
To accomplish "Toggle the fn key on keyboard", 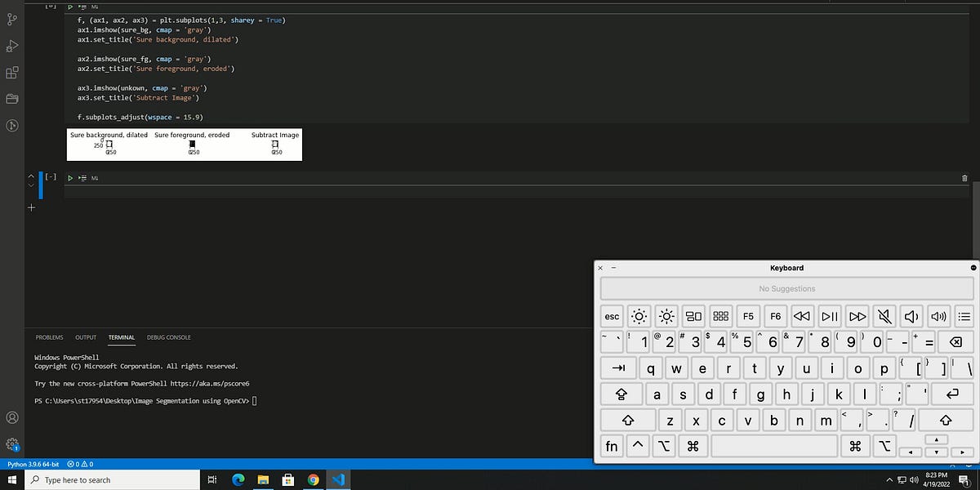I will (612, 446).
